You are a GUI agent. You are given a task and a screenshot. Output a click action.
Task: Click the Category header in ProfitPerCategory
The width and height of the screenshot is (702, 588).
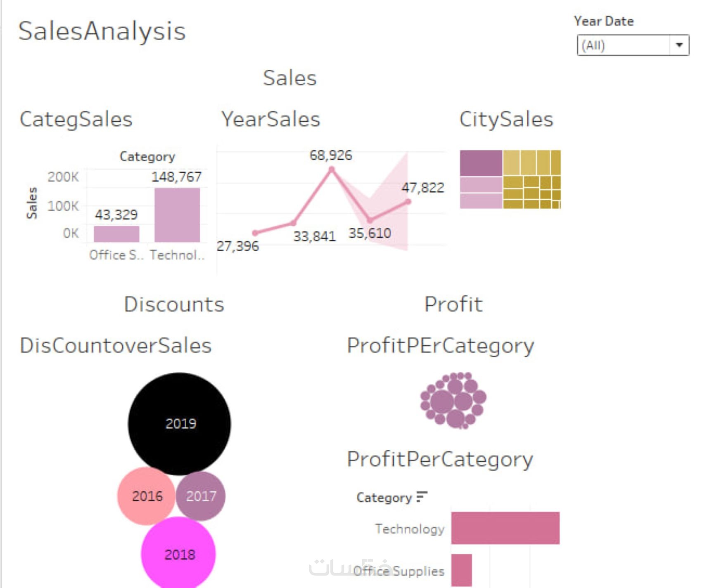click(384, 498)
